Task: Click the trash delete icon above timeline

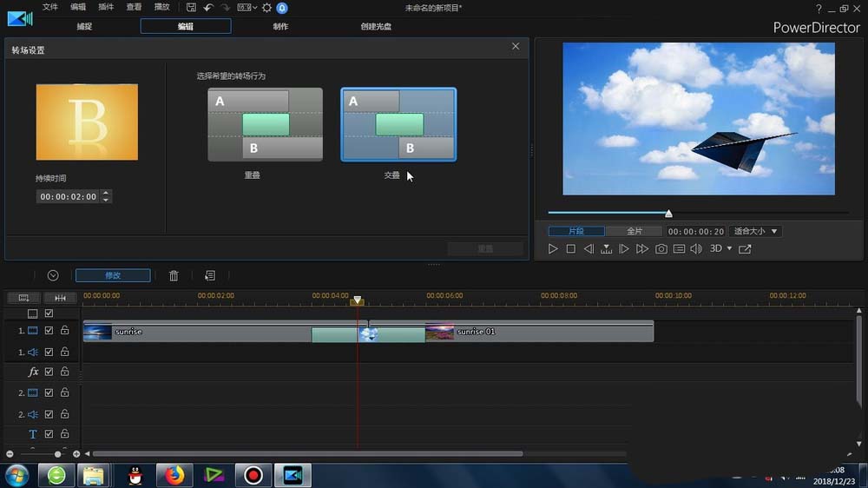Action: pos(174,276)
